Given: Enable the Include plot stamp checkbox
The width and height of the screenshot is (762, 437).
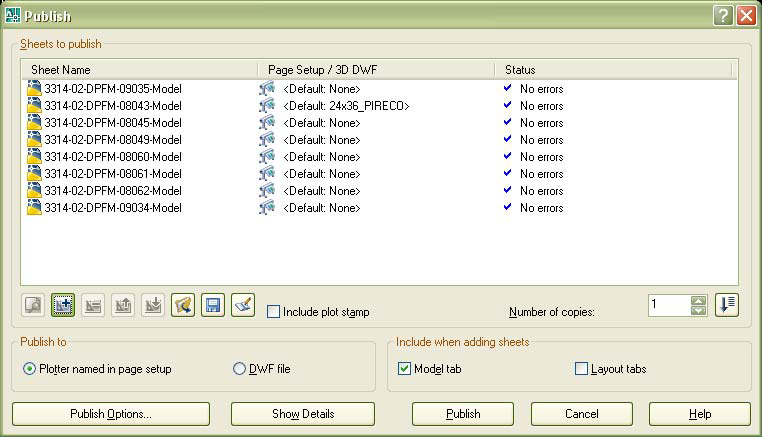Looking at the screenshot, I should (x=274, y=312).
